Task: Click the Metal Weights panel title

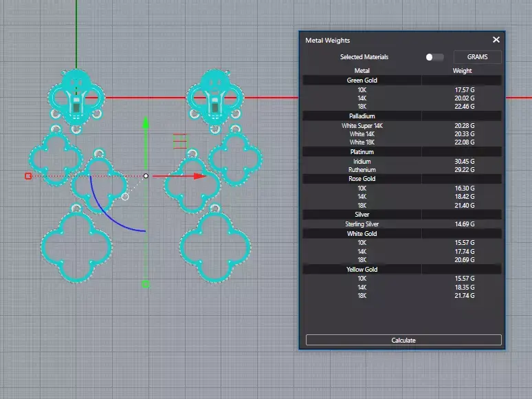Action: 327,40
